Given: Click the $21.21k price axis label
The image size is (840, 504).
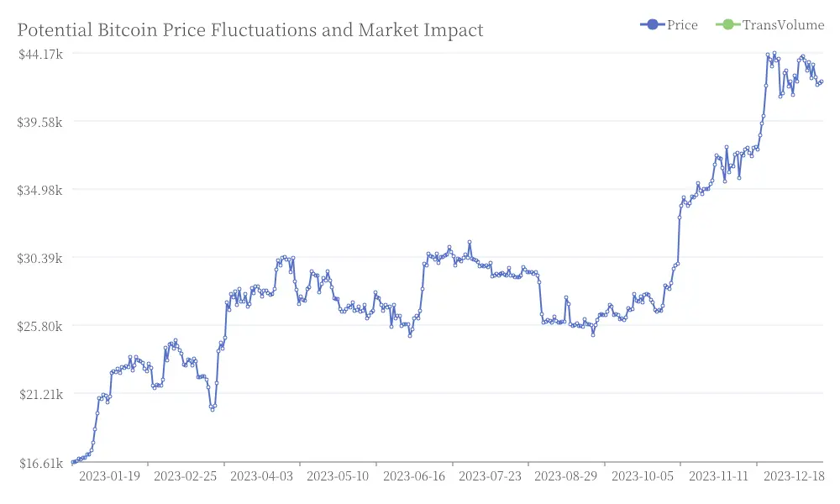Looking at the screenshot, I should tap(41, 395).
